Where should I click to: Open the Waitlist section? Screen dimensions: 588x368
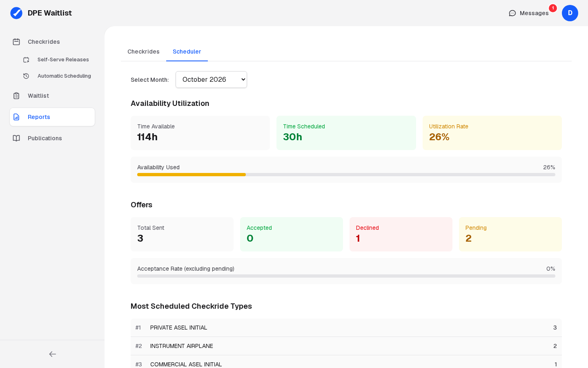click(x=52, y=96)
